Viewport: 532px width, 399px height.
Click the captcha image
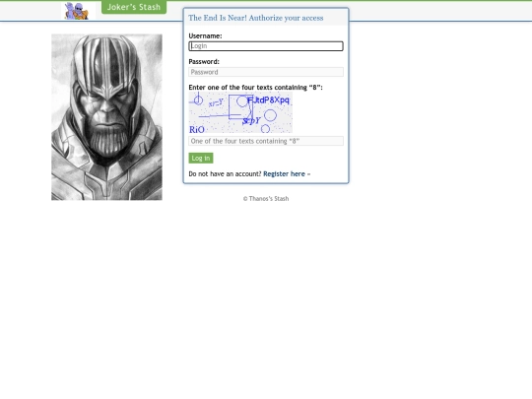pos(240,112)
